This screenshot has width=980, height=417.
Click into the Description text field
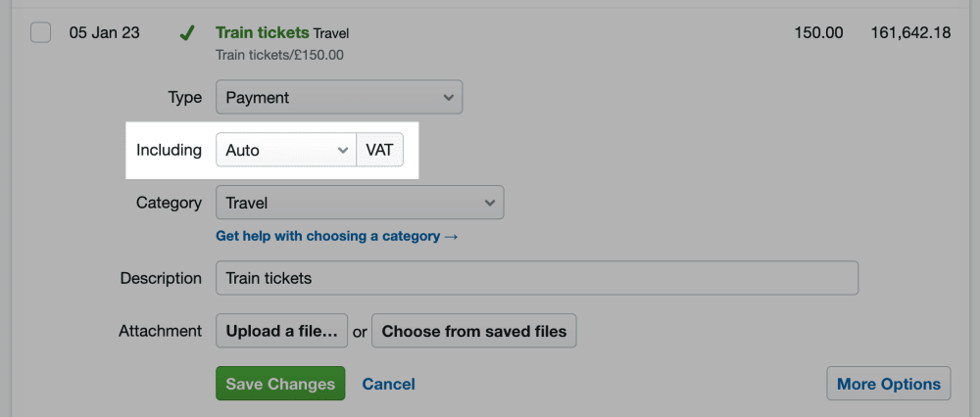536,278
